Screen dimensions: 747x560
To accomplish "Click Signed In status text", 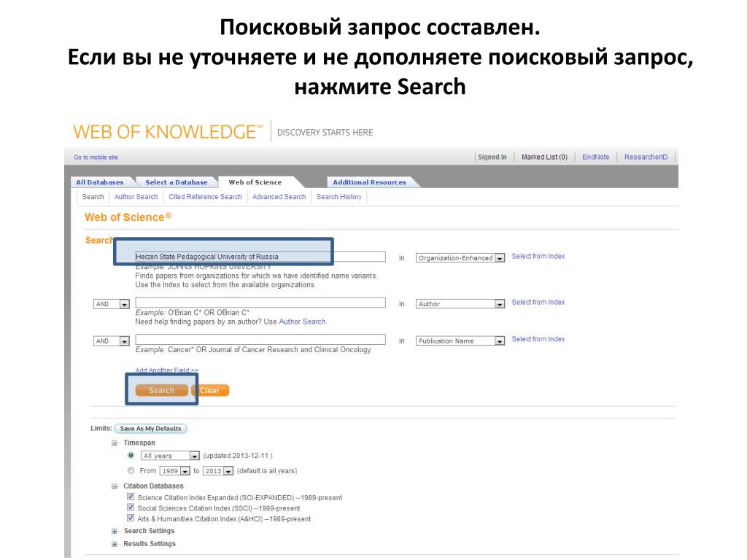I will point(492,157).
